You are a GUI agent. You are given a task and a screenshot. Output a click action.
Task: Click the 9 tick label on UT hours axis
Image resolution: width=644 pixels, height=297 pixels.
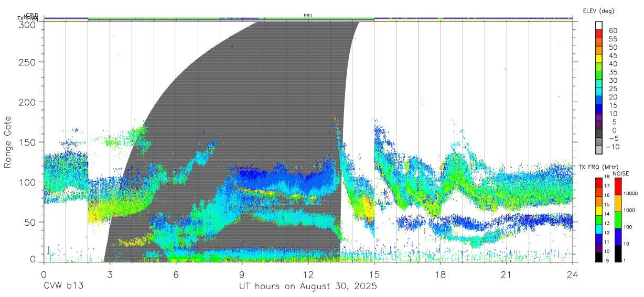click(242, 274)
